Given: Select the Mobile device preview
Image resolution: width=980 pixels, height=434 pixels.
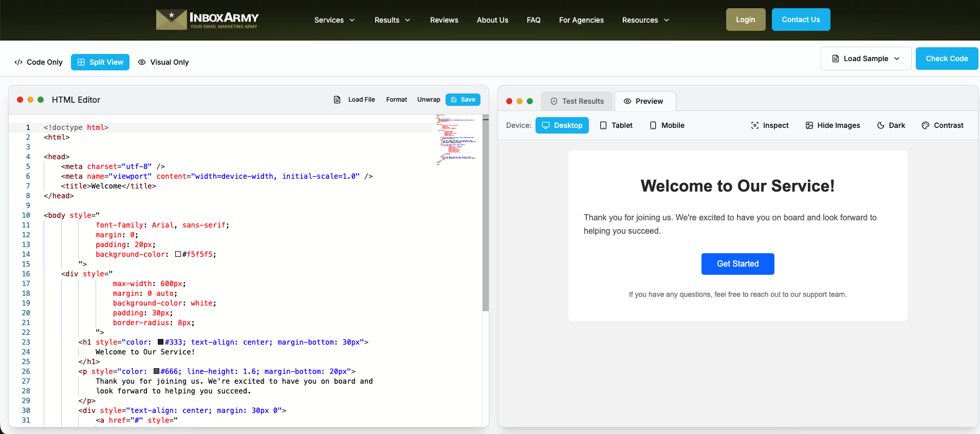Looking at the screenshot, I should 667,125.
